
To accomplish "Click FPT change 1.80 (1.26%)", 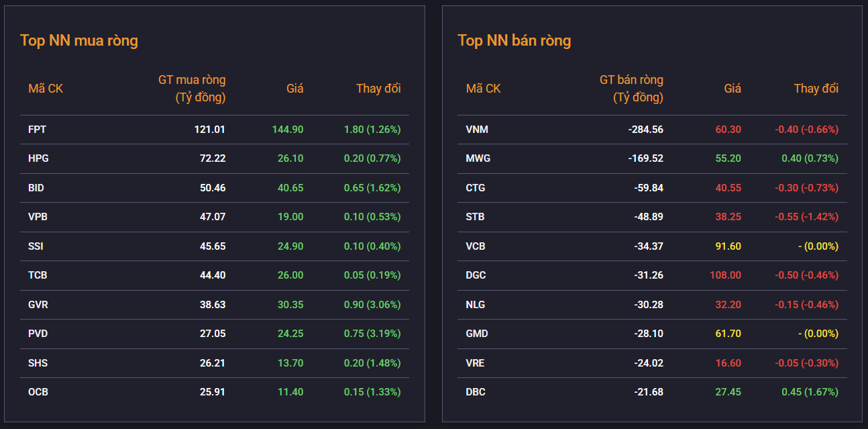I will [372, 130].
